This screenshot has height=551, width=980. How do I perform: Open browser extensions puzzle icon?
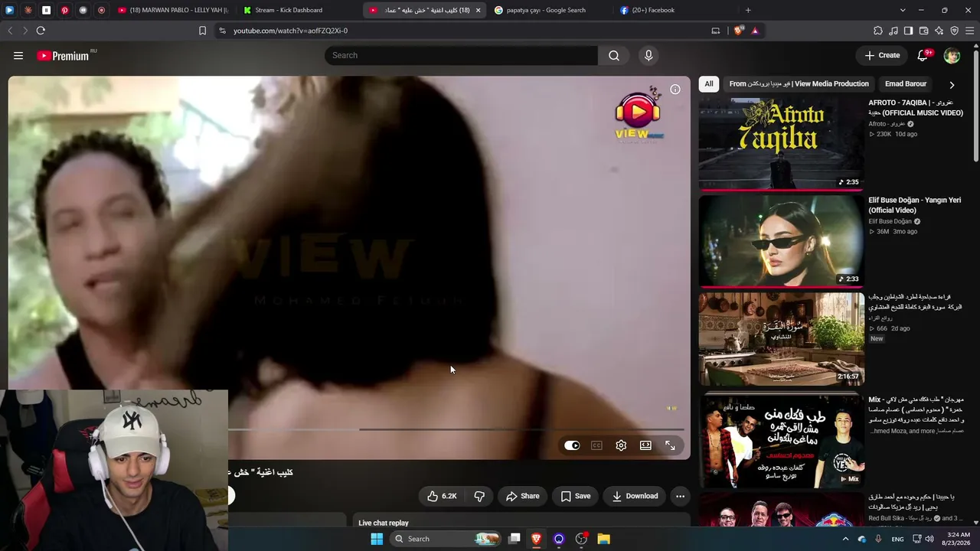878,31
